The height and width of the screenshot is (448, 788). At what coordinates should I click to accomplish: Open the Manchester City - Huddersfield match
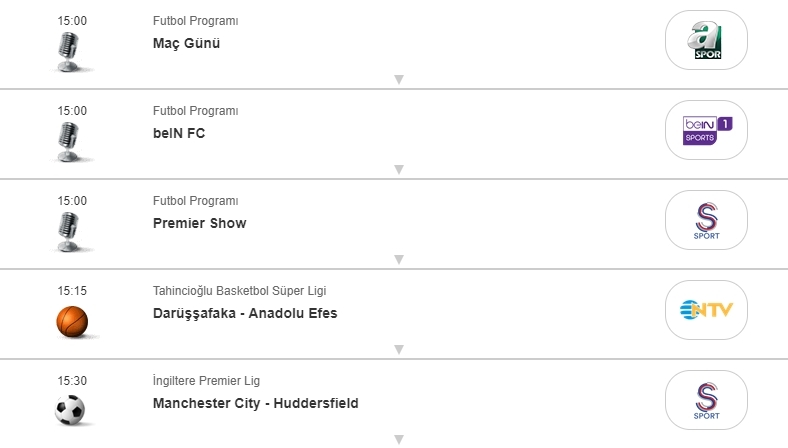255,403
